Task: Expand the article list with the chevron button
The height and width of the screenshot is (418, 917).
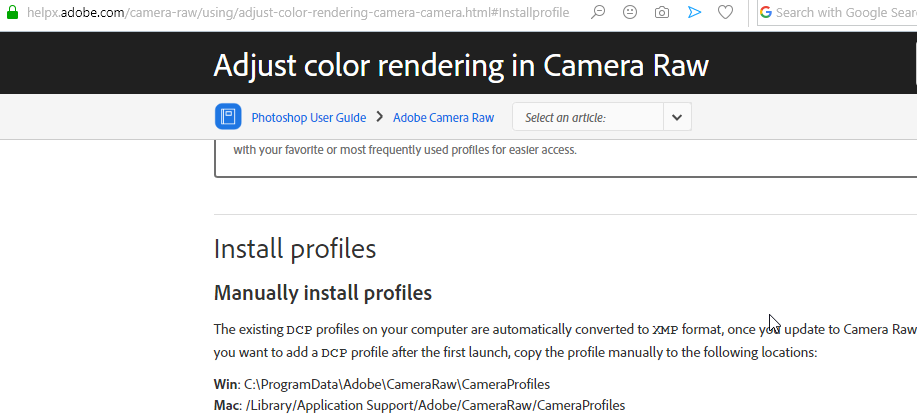Action: point(677,117)
